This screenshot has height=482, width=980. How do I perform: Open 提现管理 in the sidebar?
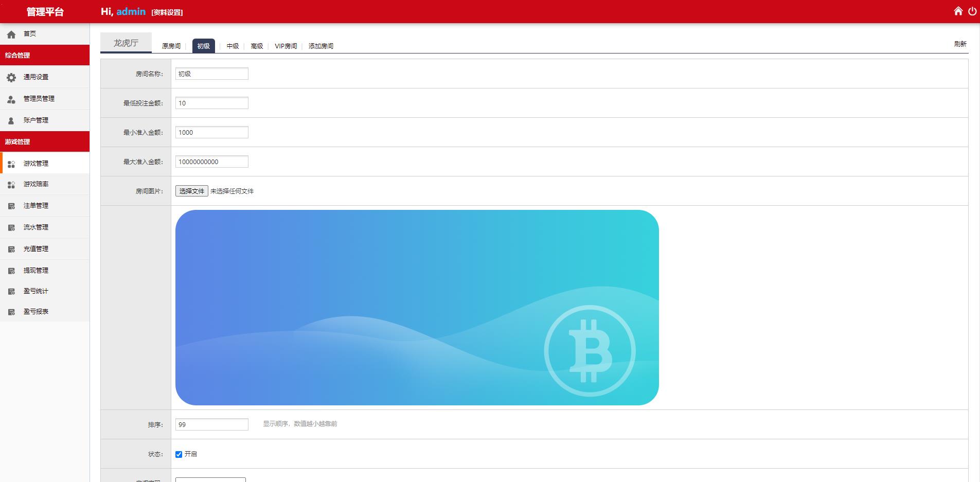35,271
